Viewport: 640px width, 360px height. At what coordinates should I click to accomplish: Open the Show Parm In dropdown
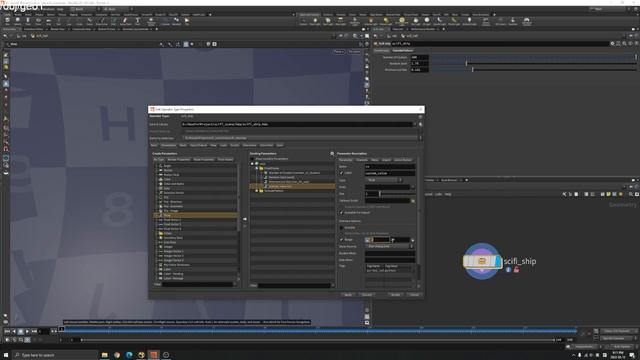[390, 247]
